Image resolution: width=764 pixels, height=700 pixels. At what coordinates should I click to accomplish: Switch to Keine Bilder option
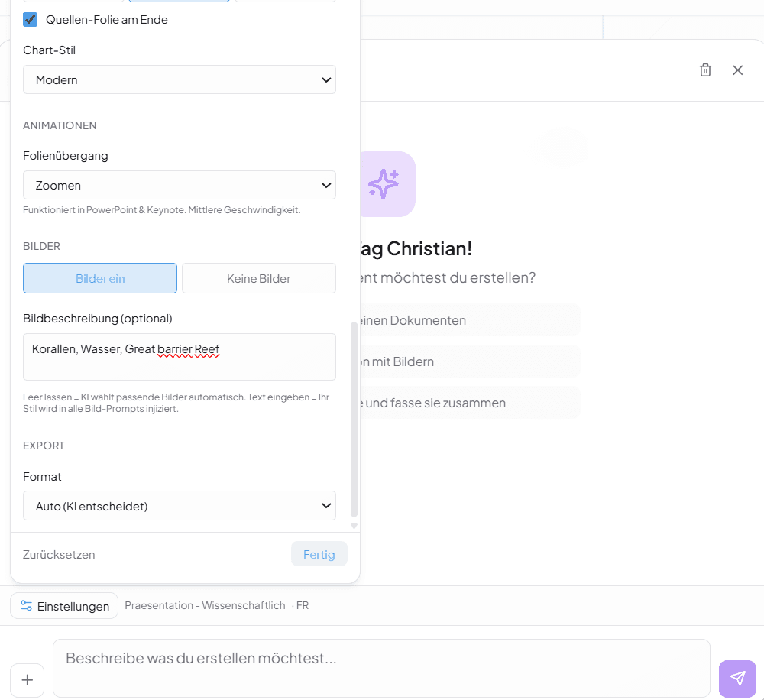click(258, 278)
